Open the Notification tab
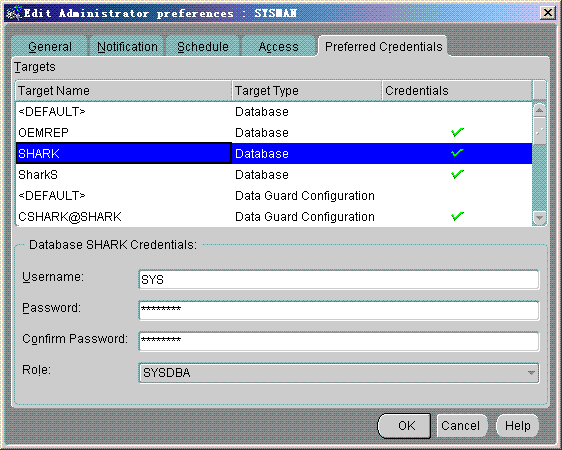This screenshot has width=562, height=450. pos(127,47)
